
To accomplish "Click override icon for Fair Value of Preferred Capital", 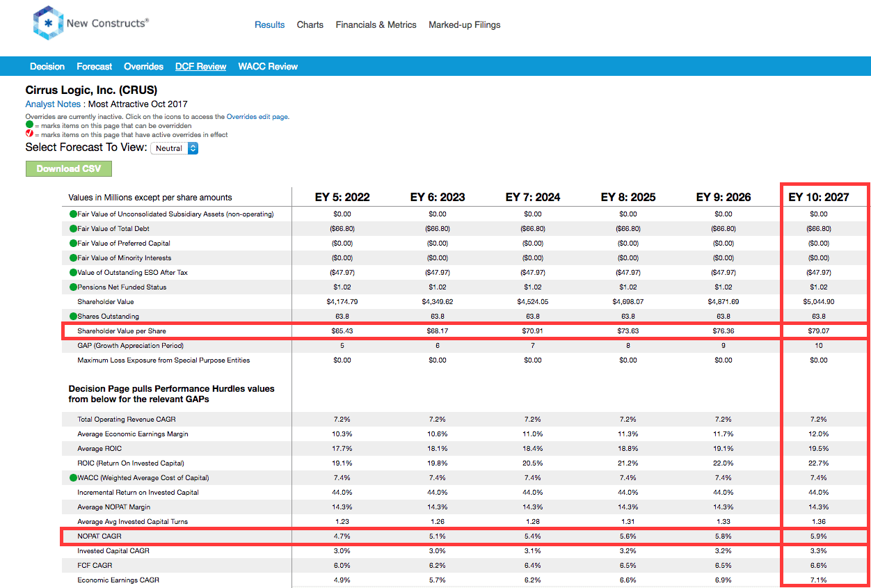I will [73, 244].
